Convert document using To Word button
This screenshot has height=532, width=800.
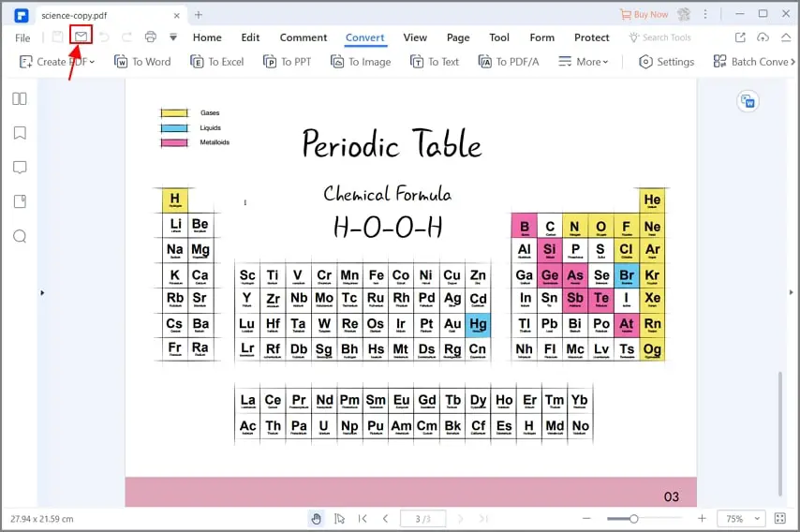(x=142, y=62)
